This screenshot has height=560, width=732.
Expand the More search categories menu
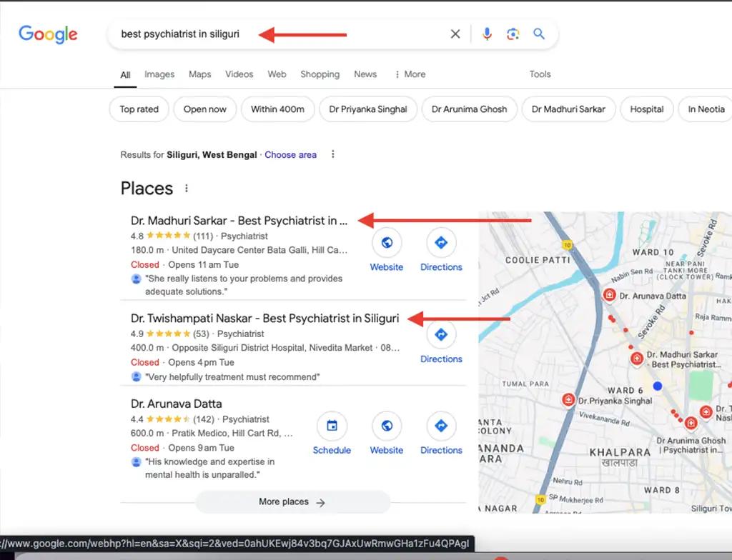pos(410,74)
